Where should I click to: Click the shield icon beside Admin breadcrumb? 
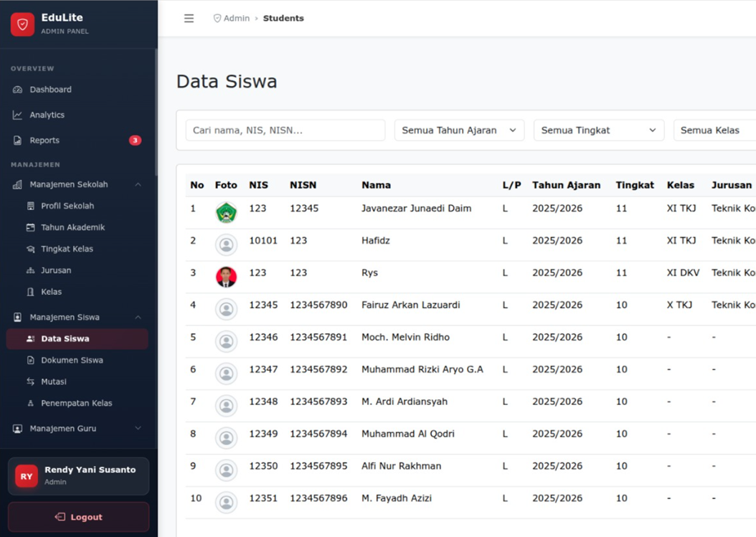tap(217, 19)
